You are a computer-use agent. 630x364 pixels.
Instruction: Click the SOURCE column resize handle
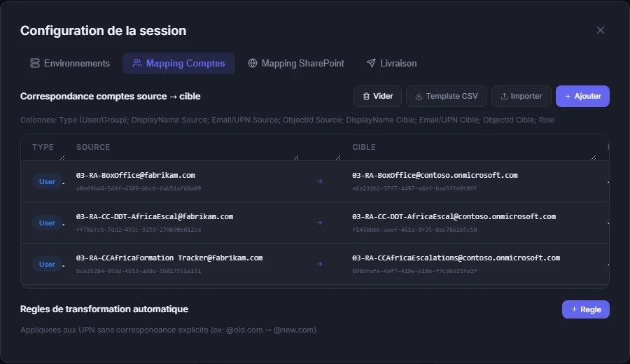coord(296,157)
